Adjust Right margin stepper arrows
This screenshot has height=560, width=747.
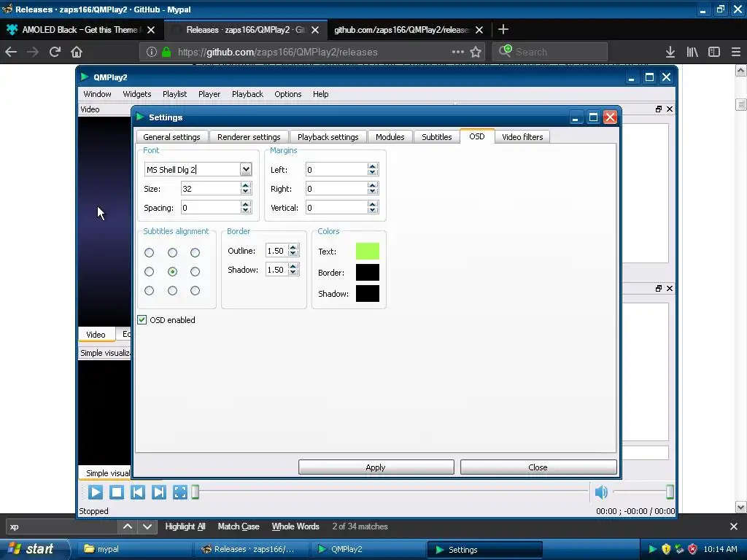point(373,189)
